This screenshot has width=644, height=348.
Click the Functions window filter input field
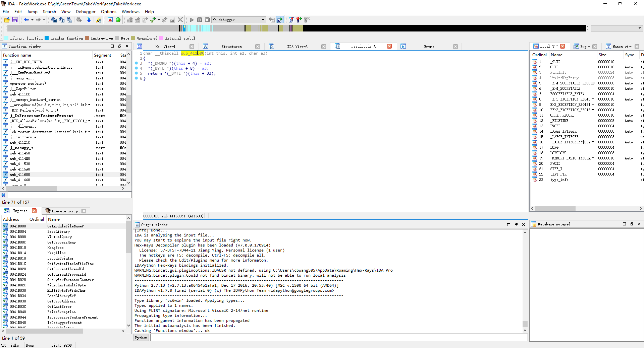(x=69, y=195)
